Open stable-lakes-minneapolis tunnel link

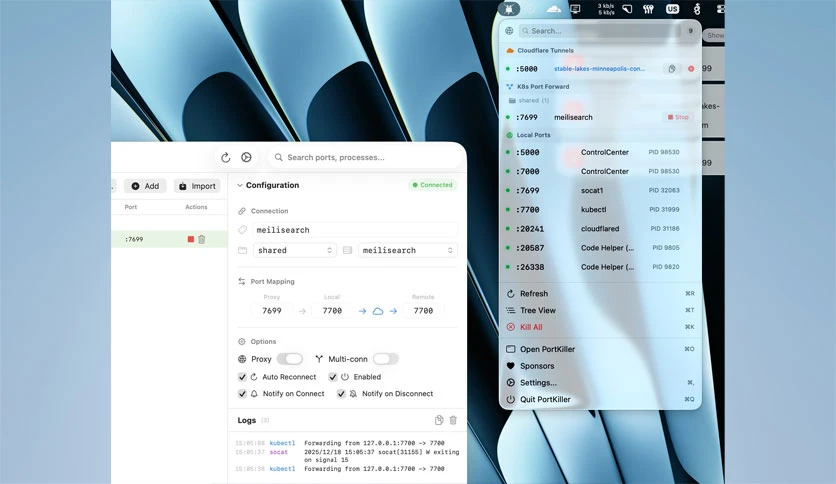pyautogui.click(x=599, y=69)
